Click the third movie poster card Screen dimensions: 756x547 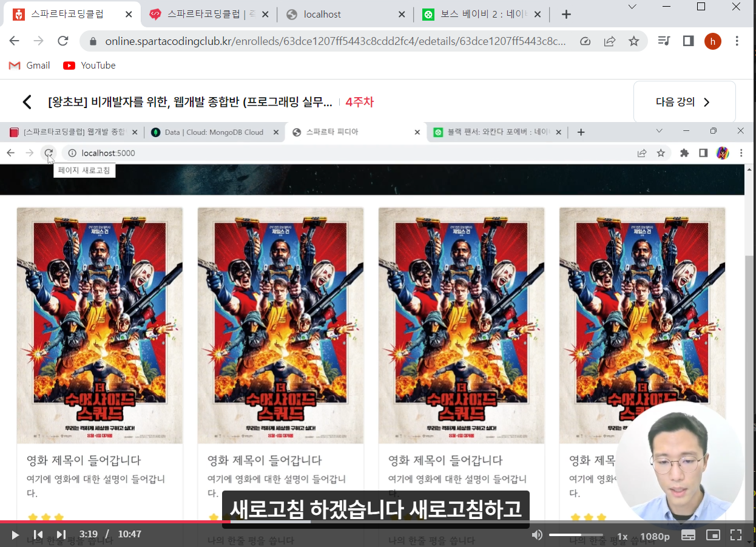pos(461,325)
